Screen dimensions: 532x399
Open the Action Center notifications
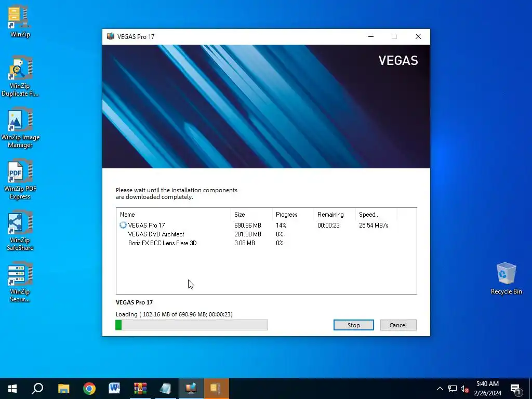pos(516,389)
